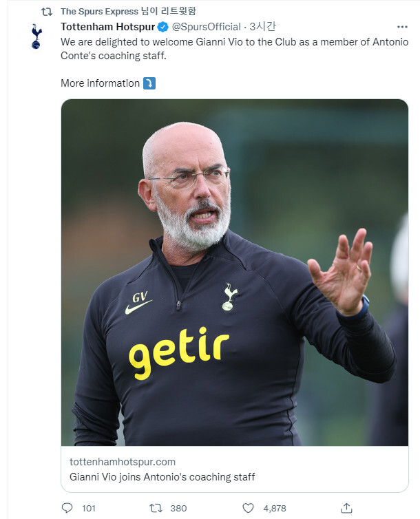Open the three-dot more options menu
The image size is (420, 519).
pyautogui.click(x=402, y=27)
